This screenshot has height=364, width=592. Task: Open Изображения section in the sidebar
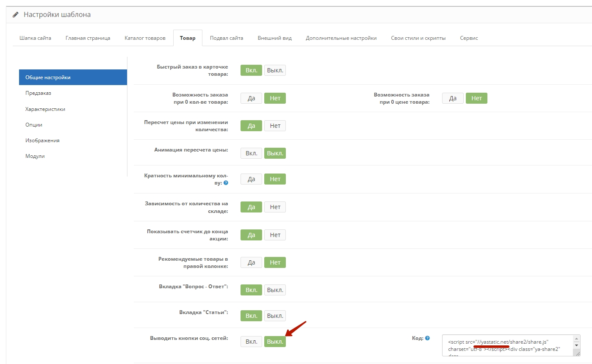[x=42, y=141]
